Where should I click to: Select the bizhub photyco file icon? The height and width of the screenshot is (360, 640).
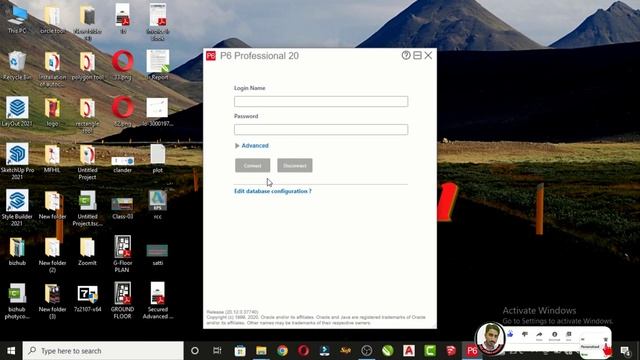tap(17, 300)
